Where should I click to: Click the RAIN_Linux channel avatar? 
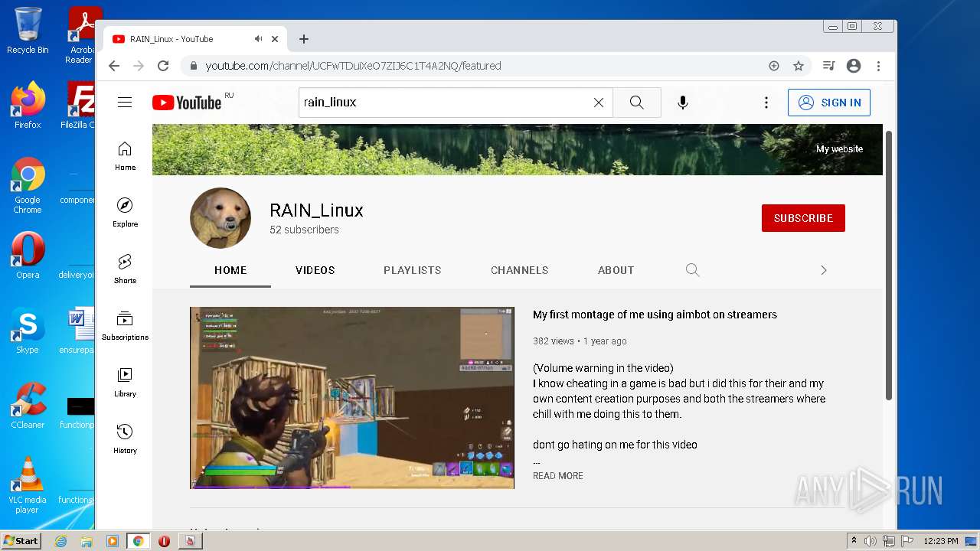220,218
